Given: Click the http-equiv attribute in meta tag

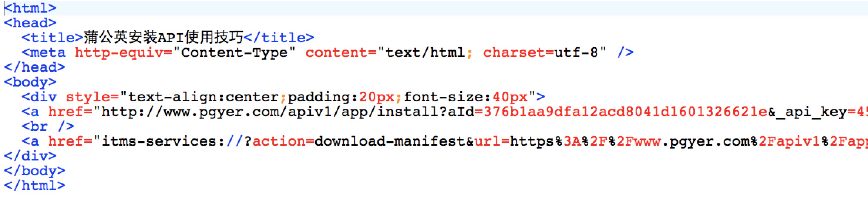Looking at the screenshot, I should 120,52.
